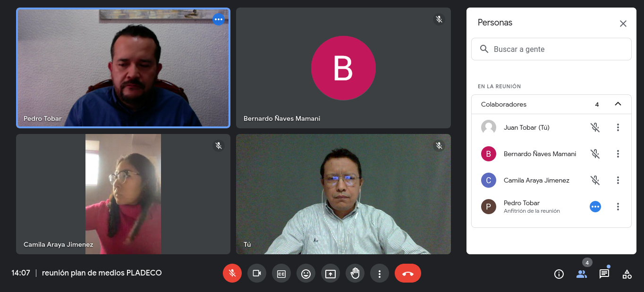Click Camila Araya Jimenez's video tile
This screenshot has height=292, width=644.
tap(123, 194)
